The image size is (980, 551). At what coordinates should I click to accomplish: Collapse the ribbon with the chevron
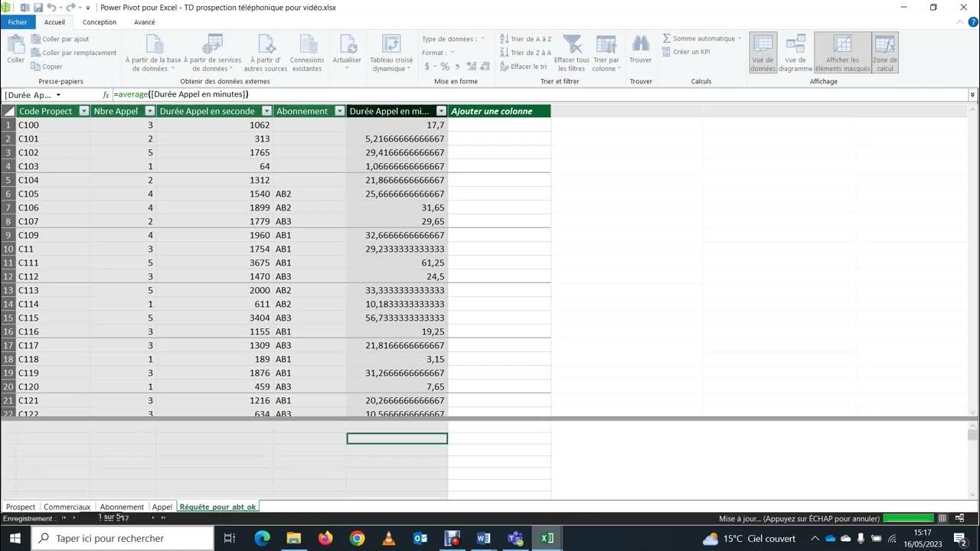(959, 22)
